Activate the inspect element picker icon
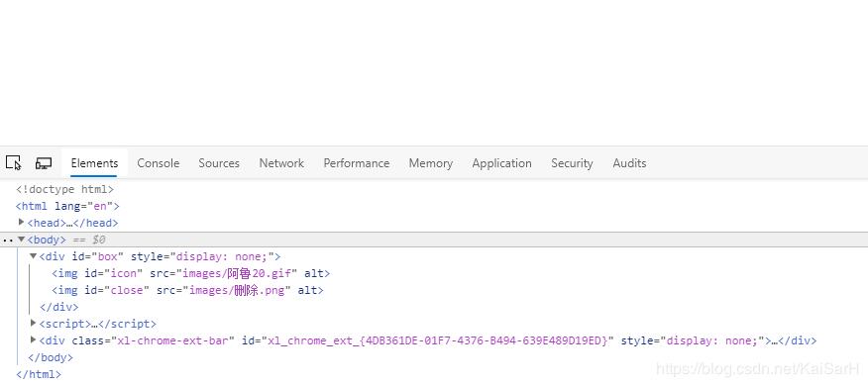868x386 pixels. pos(13,162)
